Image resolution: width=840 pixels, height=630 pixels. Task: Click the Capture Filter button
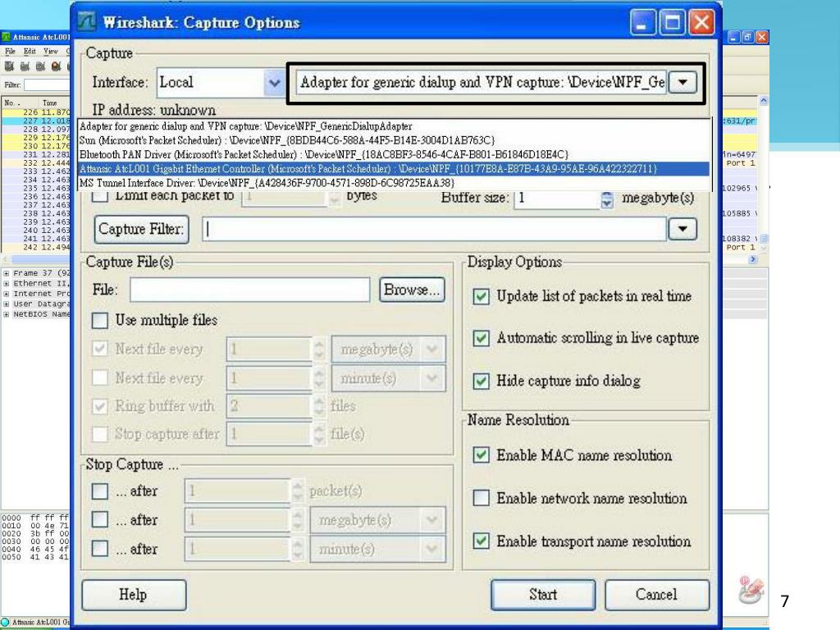tap(141, 230)
